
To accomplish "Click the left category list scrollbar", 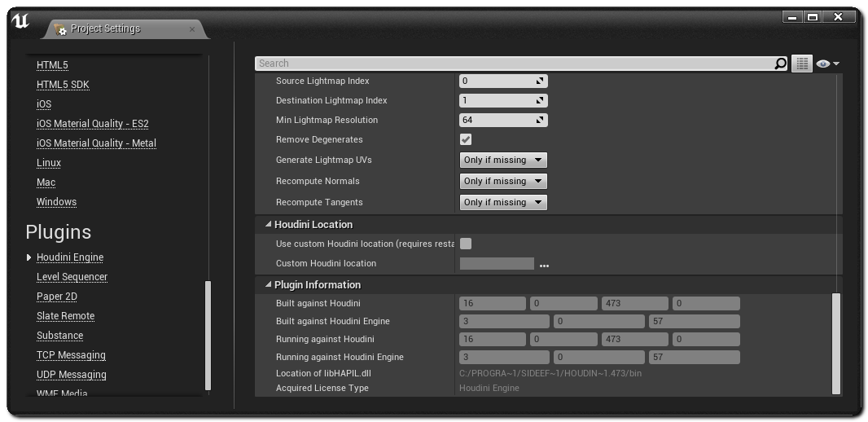I will pyautogui.click(x=208, y=336).
